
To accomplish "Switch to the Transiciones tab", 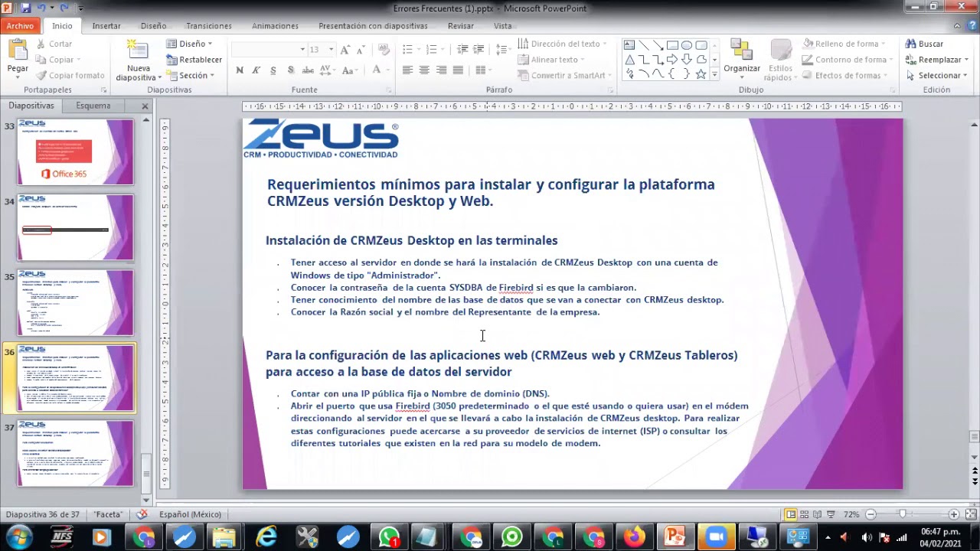I will coord(208,25).
